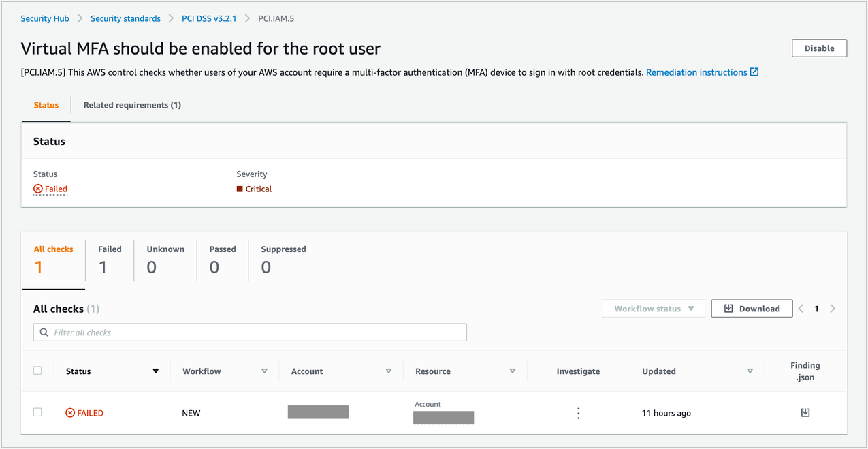Check the checkbox for the failed finding row
Viewport: 868px width, 449px height.
click(37, 412)
